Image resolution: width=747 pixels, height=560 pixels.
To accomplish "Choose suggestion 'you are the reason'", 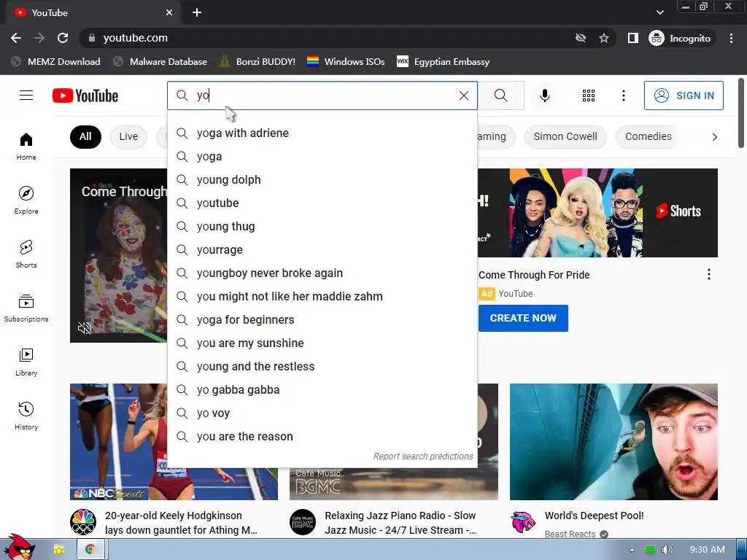I will (x=322, y=436).
